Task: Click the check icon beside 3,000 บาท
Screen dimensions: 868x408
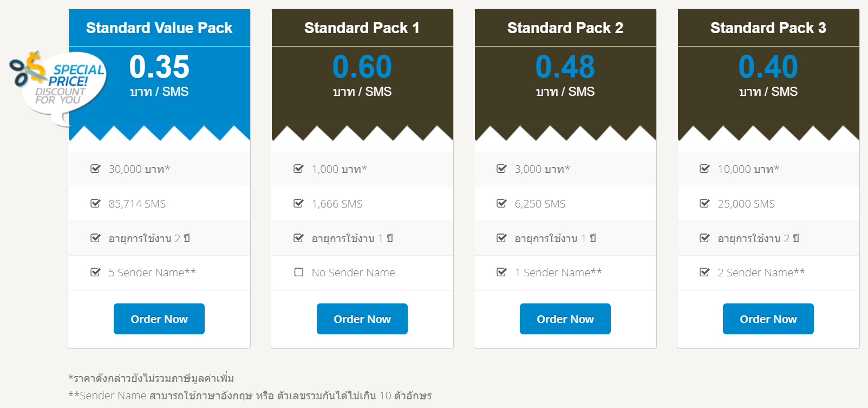Action: coord(501,169)
